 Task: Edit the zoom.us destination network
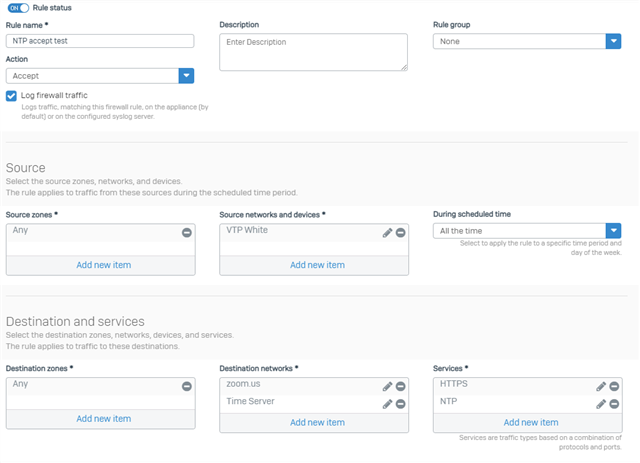tap(387, 386)
